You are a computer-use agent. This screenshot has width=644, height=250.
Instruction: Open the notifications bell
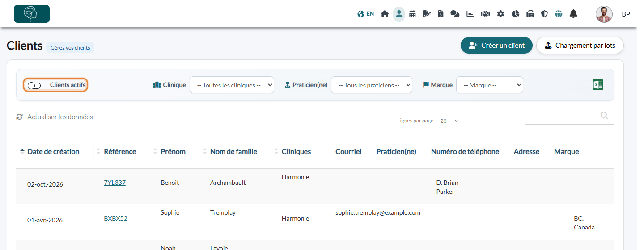click(x=573, y=14)
